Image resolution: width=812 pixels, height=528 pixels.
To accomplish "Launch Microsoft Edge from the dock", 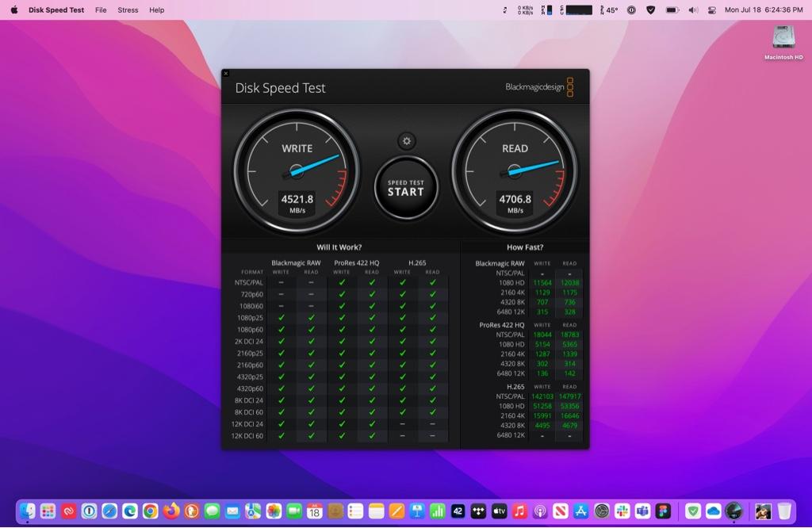I will point(130,511).
